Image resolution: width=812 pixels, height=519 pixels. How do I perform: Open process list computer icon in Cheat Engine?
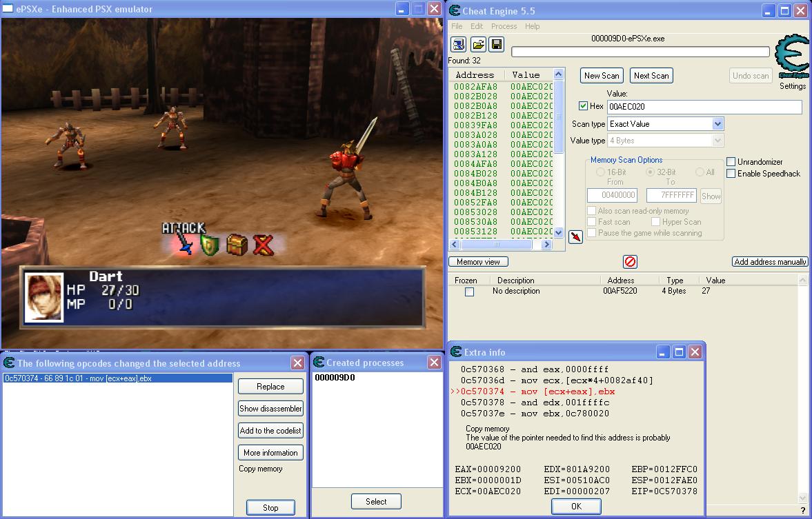click(458, 45)
